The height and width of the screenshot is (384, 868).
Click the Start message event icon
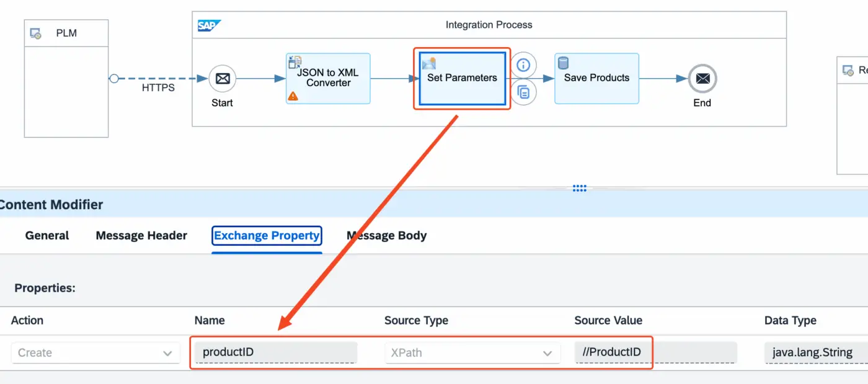tap(222, 79)
